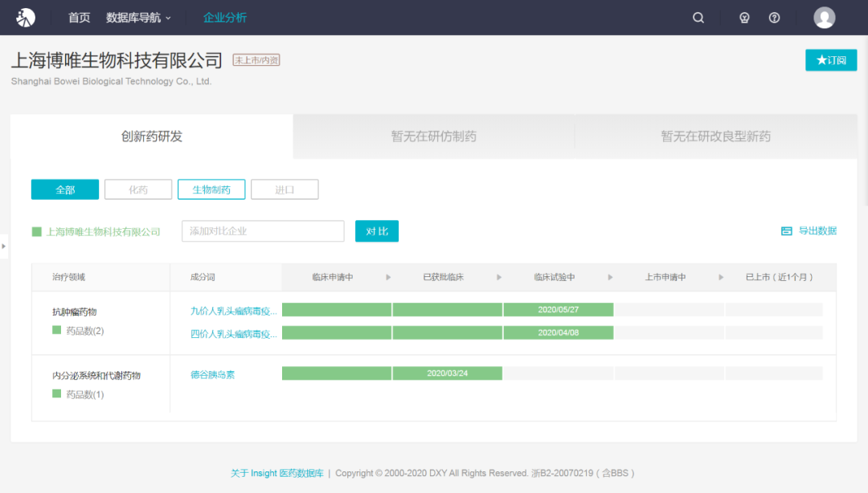Image resolution: width=868 pixels, height=493 pixels.
Task: Open 九价人乳头瘤病毒疫 drug link
Action: click(x=234, y=311)
